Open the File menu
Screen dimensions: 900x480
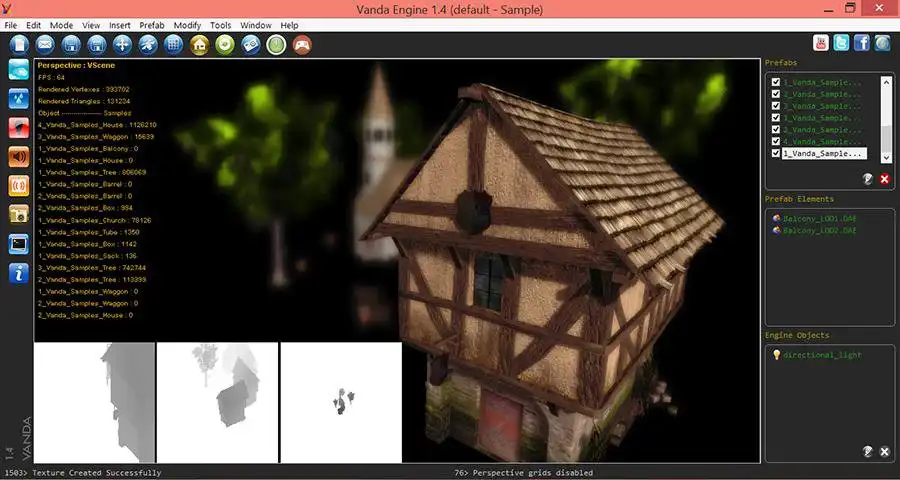coord(11,25)
